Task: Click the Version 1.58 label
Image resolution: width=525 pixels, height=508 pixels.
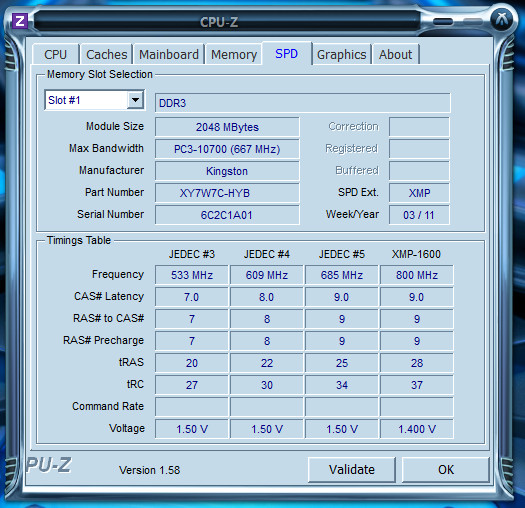Action: pyautogui.click(x=149, y=470)
